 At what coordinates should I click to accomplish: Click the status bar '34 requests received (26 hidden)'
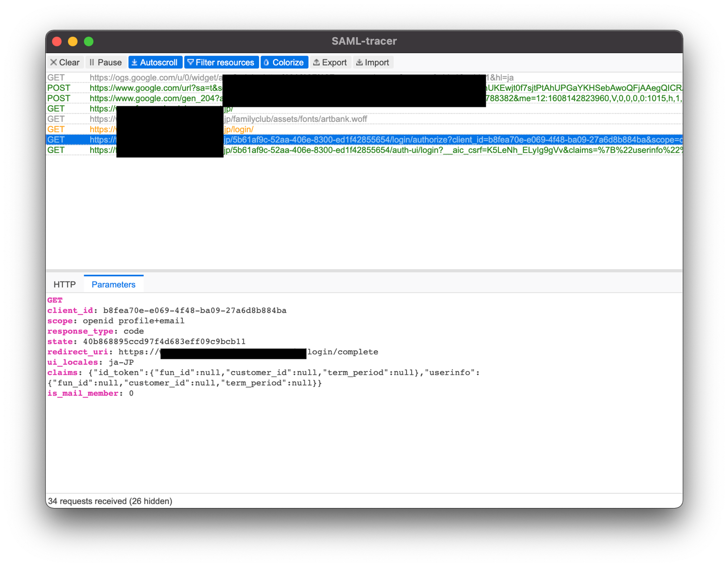pyautogui.click(x=110, y=501)
